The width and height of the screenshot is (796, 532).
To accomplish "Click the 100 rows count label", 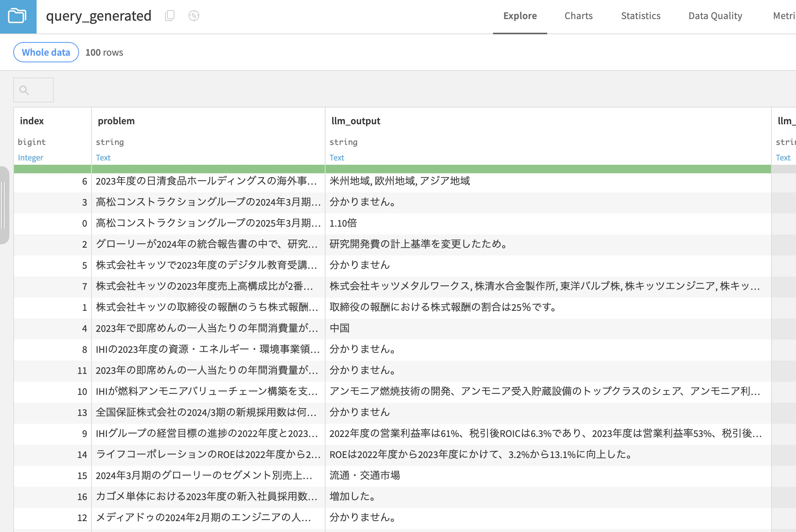I will (x=104, y=53).
